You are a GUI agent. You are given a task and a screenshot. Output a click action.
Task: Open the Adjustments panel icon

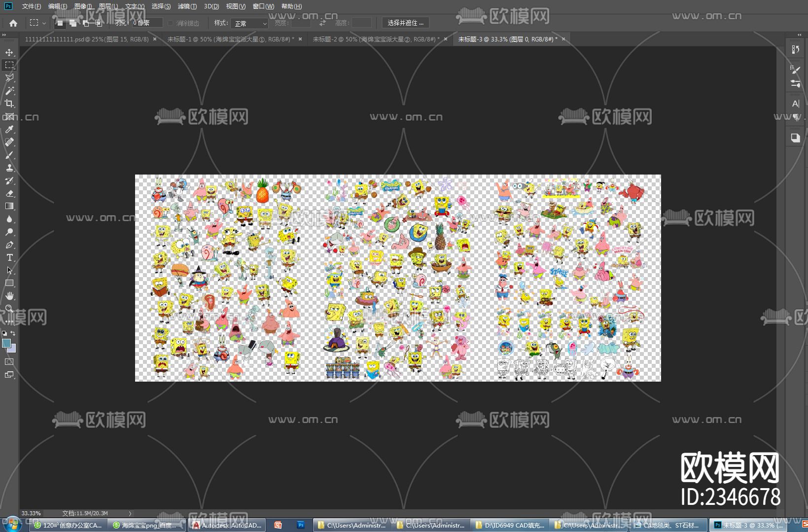pos(795,83)
